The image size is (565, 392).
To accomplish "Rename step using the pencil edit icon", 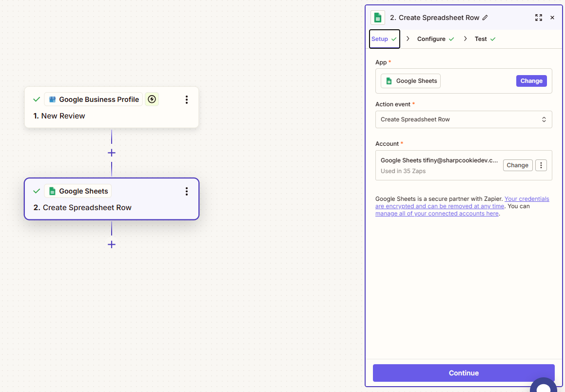I will (x=485, y=18).
